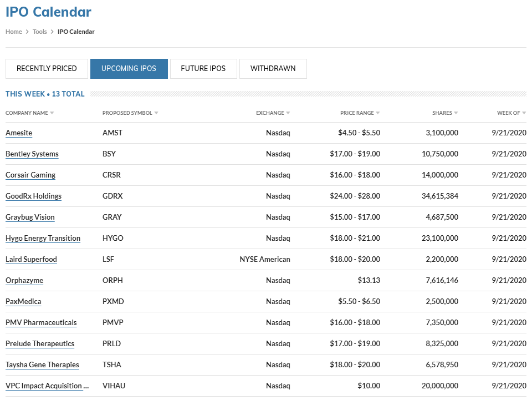Click the 20,000,000 shares cell
The height and width of the screenshot is (400, 532).
click(x=440, y=386)
